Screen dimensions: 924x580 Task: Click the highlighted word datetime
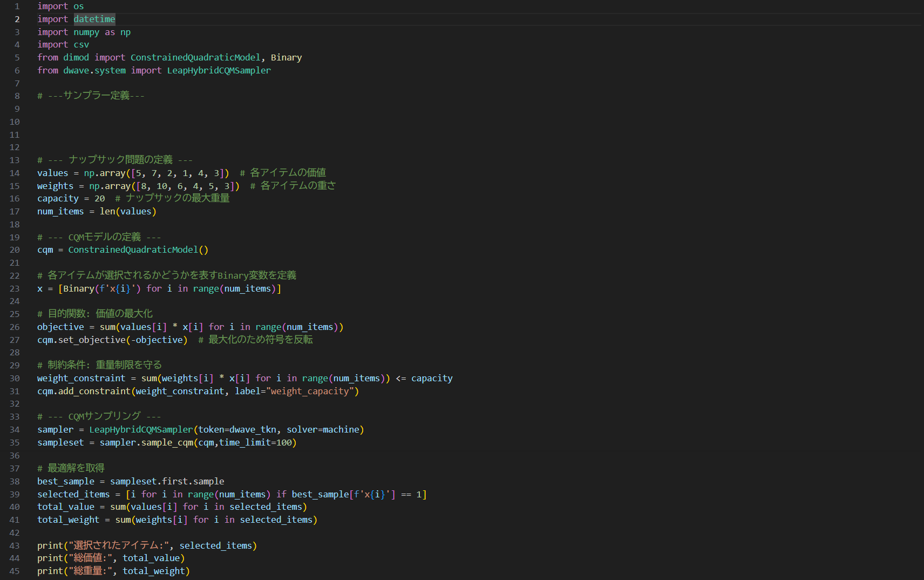[94, 19]
